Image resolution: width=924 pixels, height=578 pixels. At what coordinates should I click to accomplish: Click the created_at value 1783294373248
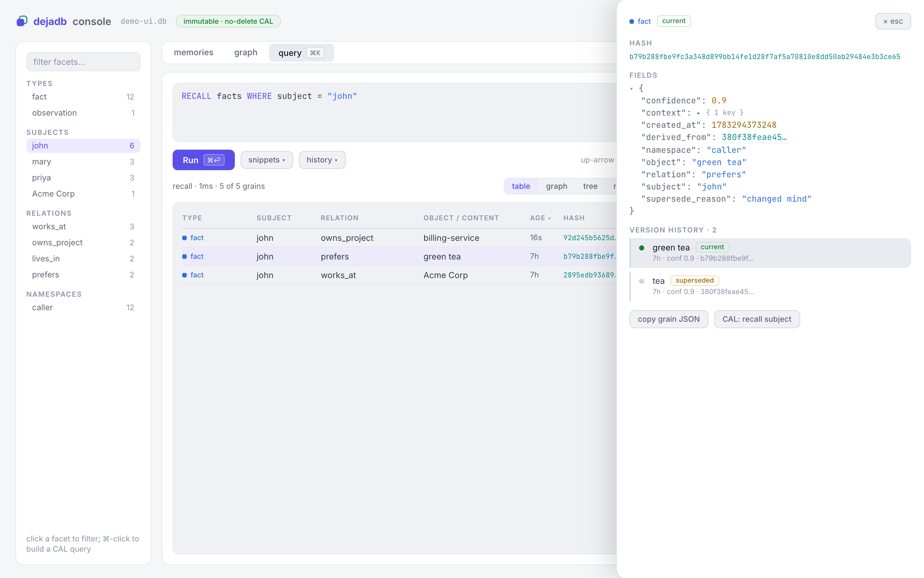click(744, 125)
